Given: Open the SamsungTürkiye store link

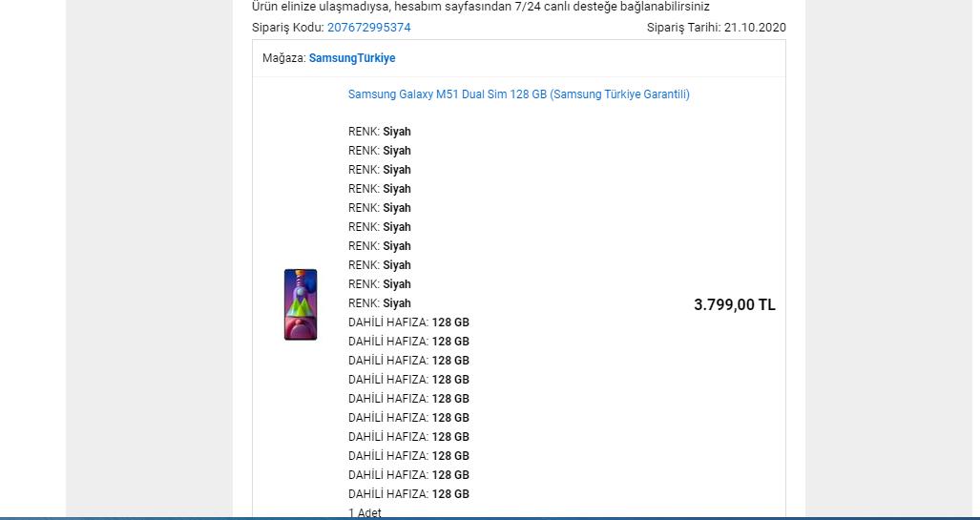Looking at the screenshot, I should 352,58.
